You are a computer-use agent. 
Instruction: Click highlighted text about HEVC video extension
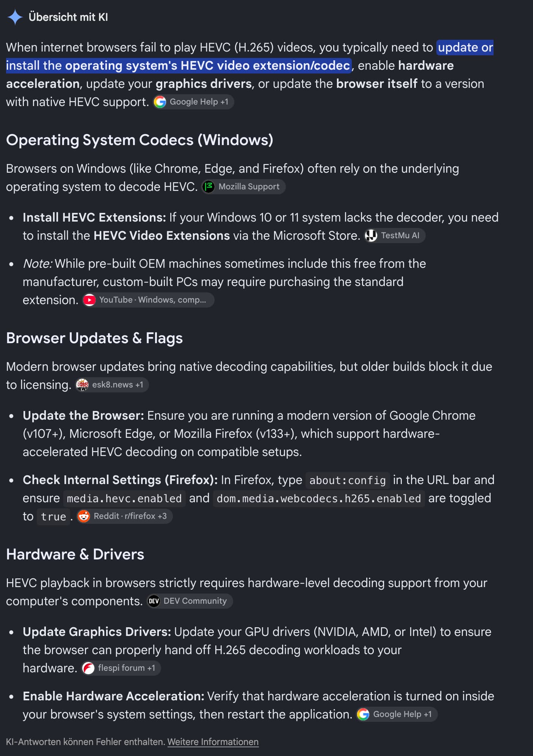[250, 56]
